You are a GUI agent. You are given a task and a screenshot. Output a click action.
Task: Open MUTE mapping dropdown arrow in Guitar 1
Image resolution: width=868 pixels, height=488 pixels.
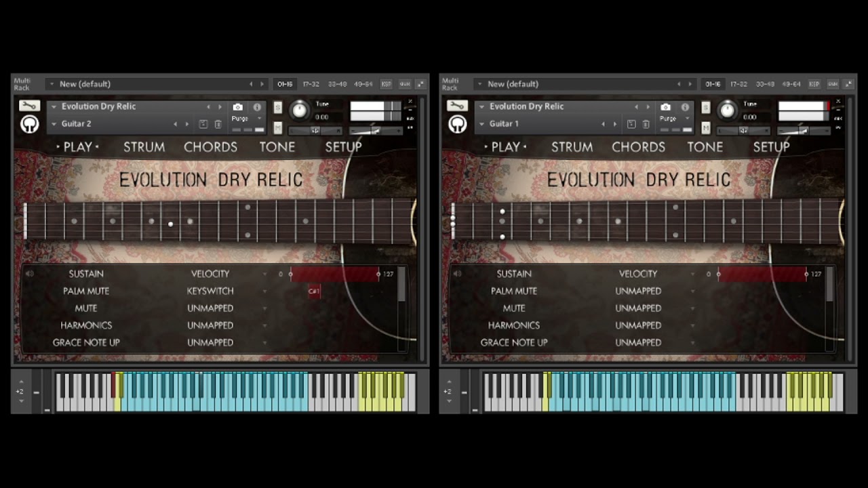[x=692, y=308]
